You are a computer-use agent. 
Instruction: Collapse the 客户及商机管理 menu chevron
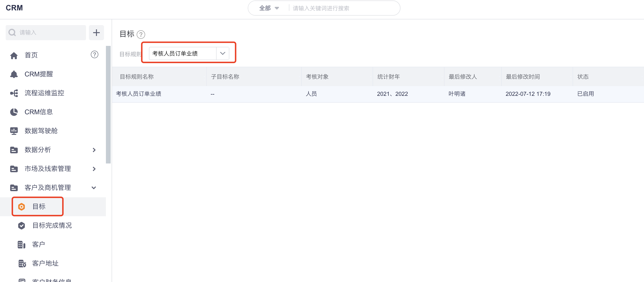point(94,188)
